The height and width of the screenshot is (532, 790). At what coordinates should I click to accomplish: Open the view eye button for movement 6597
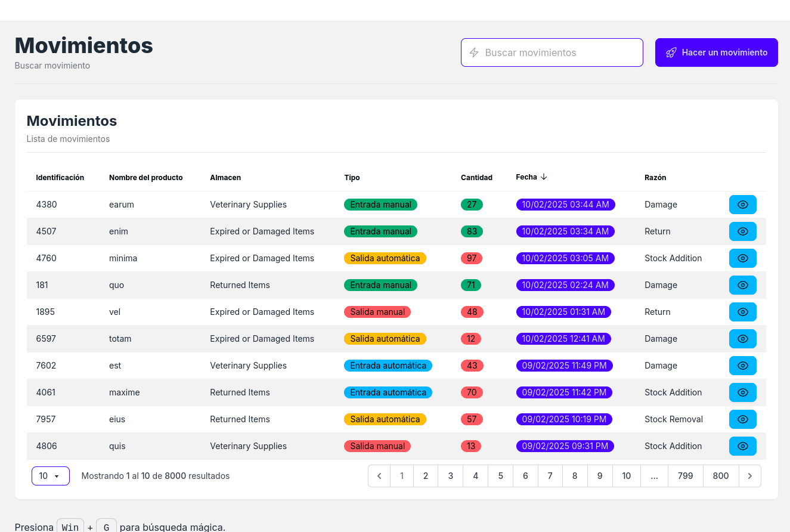[742, 339]
